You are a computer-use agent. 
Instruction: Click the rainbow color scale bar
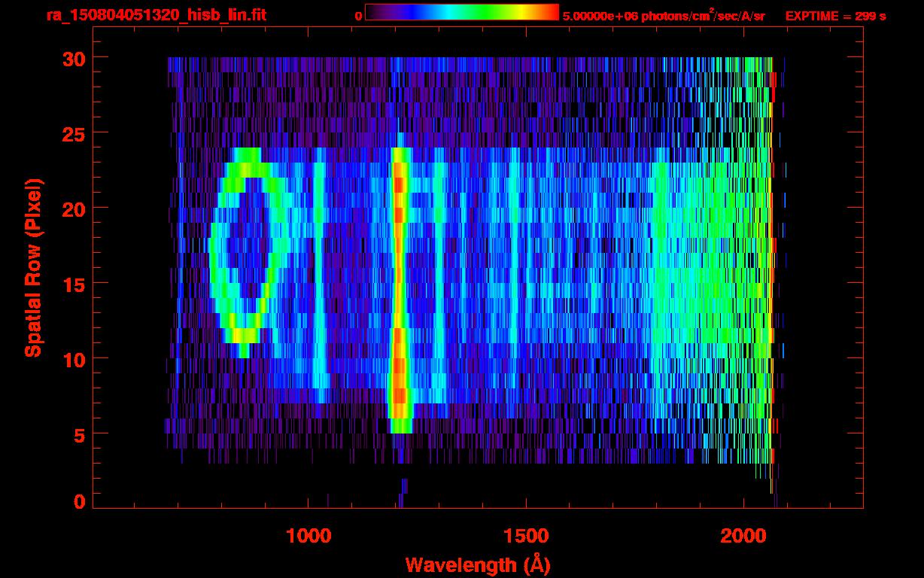[x=462, y=12]
